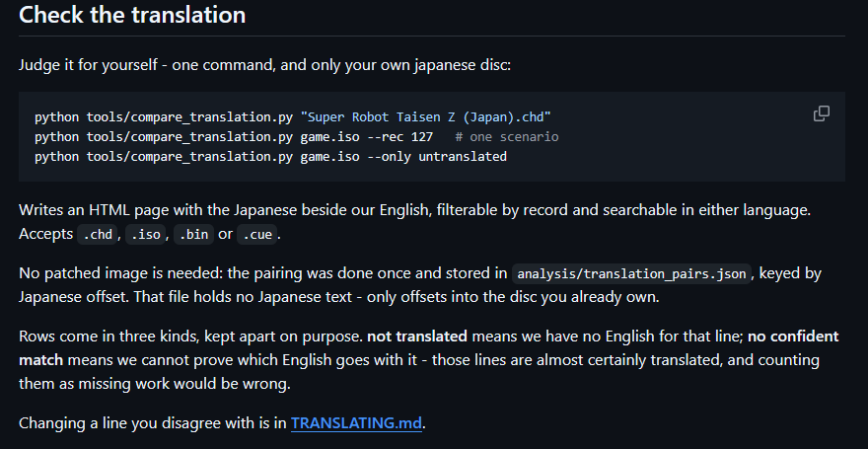Click the "--rec 127" argument in code
This screenshot has width=868, height=449.
pos(399,137)
